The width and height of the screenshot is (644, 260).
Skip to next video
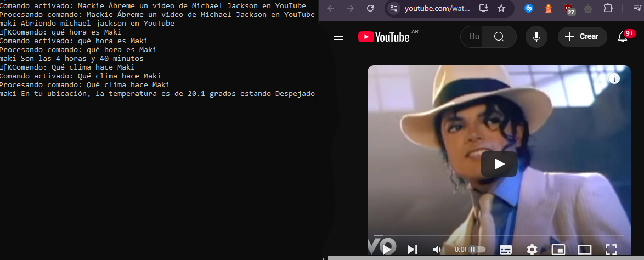pyautogui.click(x=413, y=250)
